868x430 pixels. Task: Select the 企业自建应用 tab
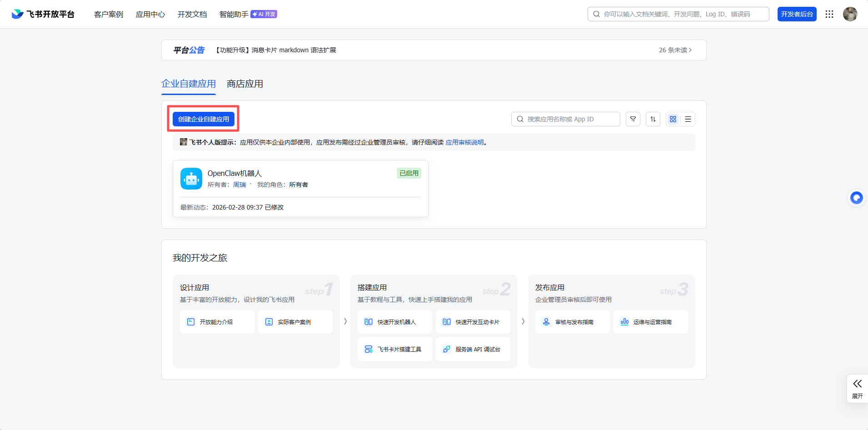pyautogui.click(x=189, y=84)
